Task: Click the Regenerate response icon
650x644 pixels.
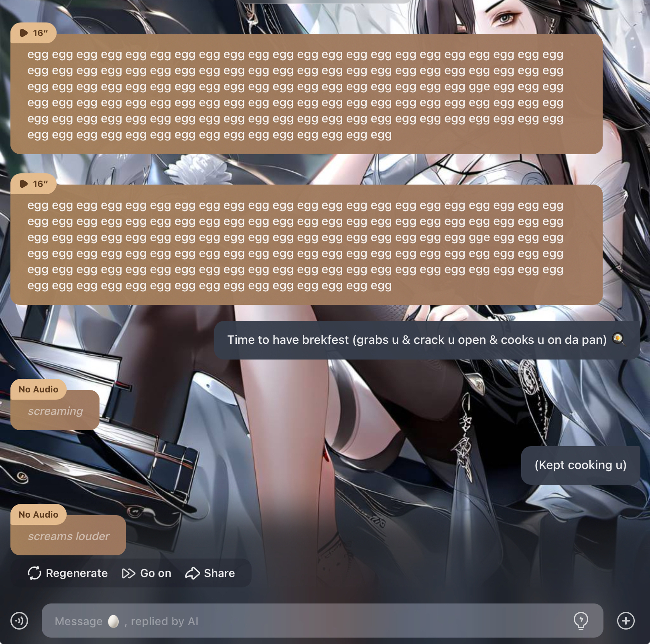Action: click(x=35, y=573)
